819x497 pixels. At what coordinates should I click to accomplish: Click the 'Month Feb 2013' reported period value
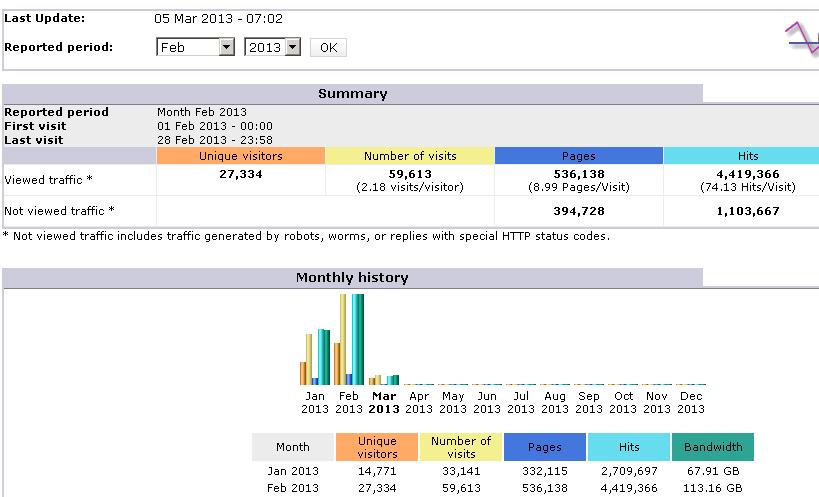[x=202, y=112]
